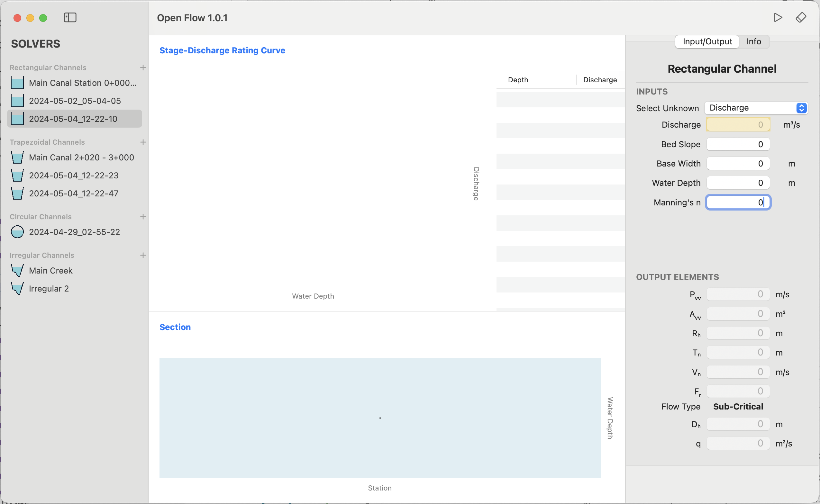Click the Run play button in toolbar
Viewport: 820px width, 504px height.
click(x=778, y=17)
